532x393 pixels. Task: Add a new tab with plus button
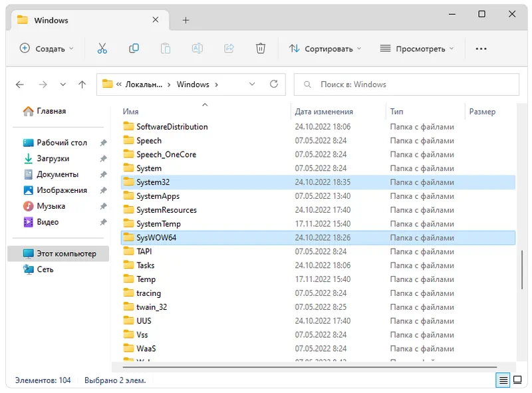186,21
